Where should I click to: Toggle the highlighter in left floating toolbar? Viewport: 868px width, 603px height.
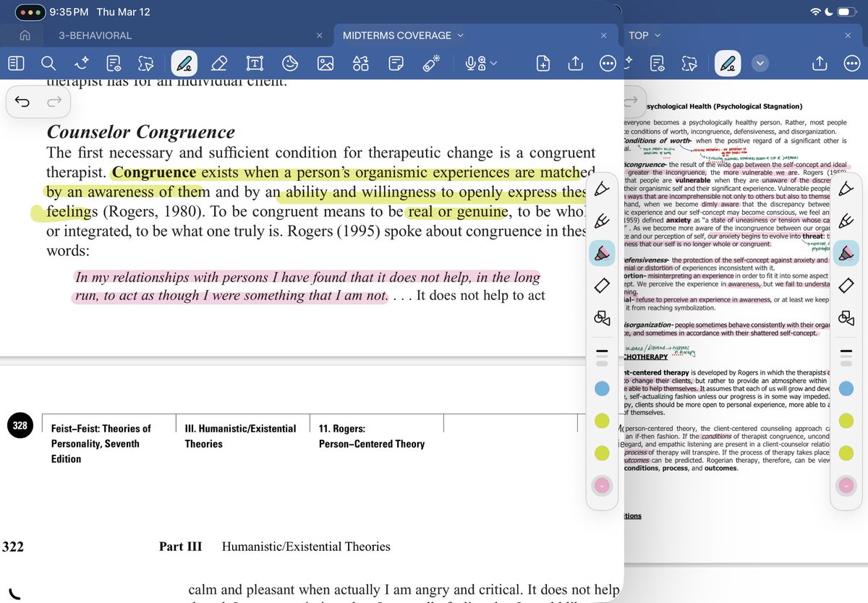[602, 252]
